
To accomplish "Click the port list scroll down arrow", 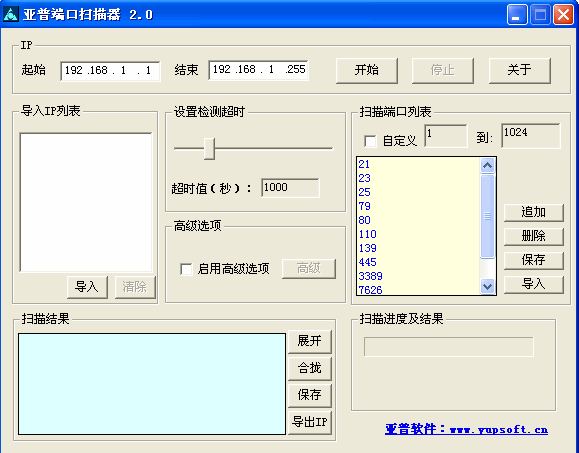I will click(487, 286).
